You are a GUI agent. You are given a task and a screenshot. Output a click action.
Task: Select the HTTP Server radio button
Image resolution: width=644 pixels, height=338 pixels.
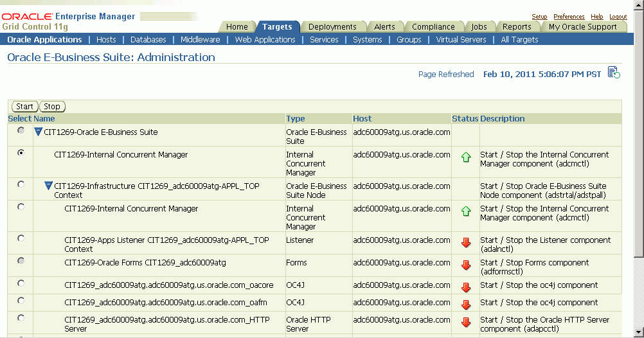[x=21, y=318]
